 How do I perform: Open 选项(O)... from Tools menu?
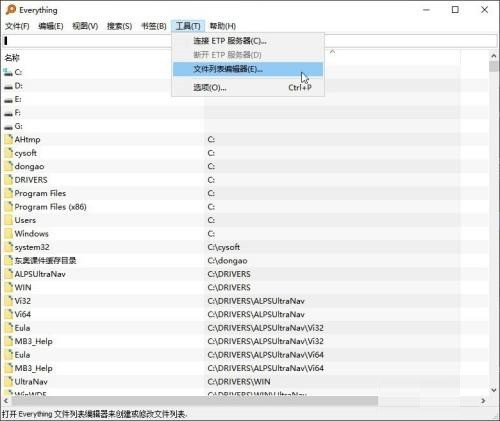248,88
